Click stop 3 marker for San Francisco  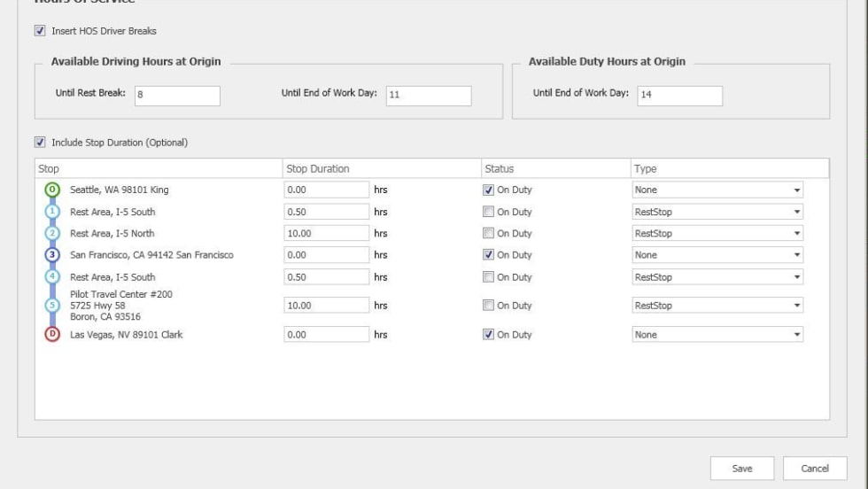(x=51, y=255)
